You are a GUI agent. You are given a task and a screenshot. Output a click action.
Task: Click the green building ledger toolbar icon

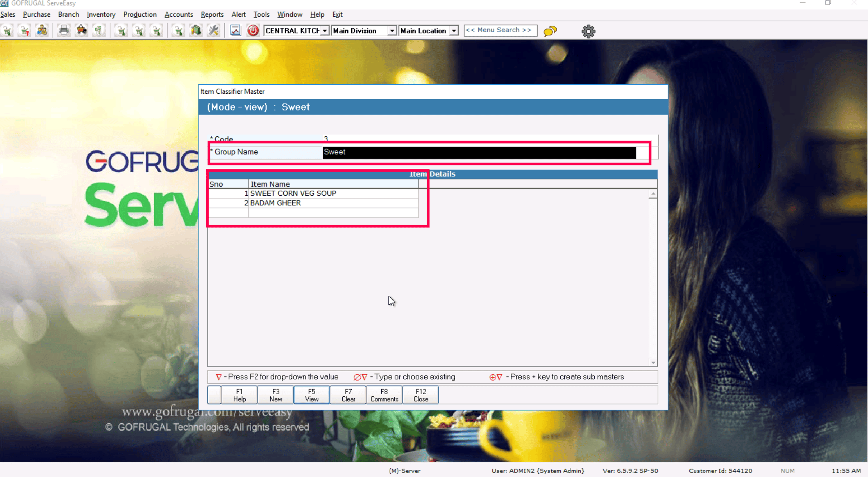pyautogui.click(x=196, y=31)
